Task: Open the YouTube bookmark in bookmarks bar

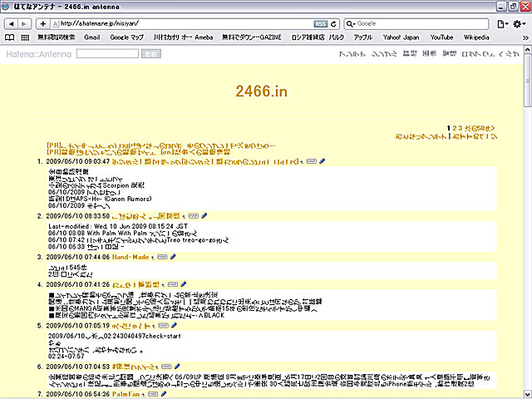Action: (x=441, y=37)
